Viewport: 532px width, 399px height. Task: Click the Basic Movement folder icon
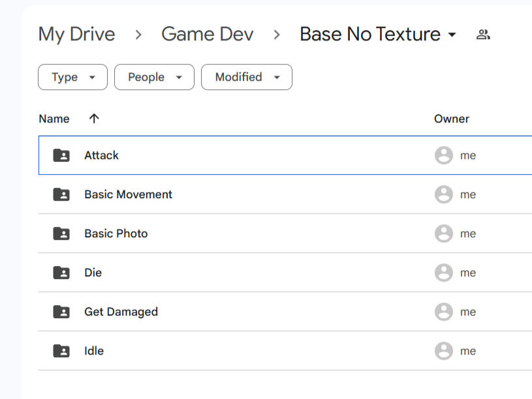coord(61,194)
